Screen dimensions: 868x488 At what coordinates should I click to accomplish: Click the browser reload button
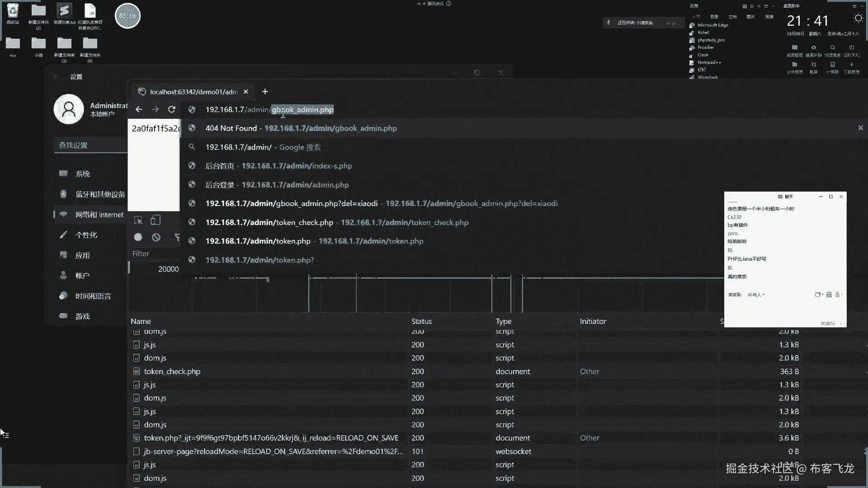171,109
